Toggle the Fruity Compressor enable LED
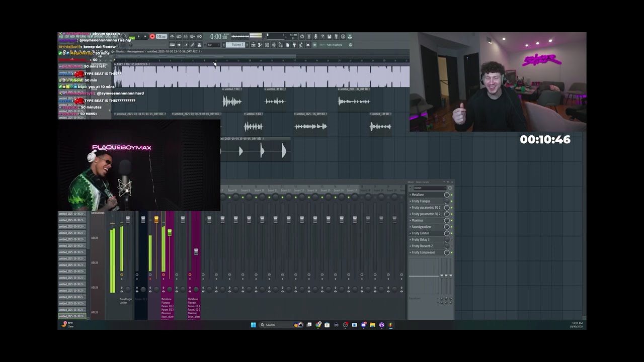 point(451,252)
